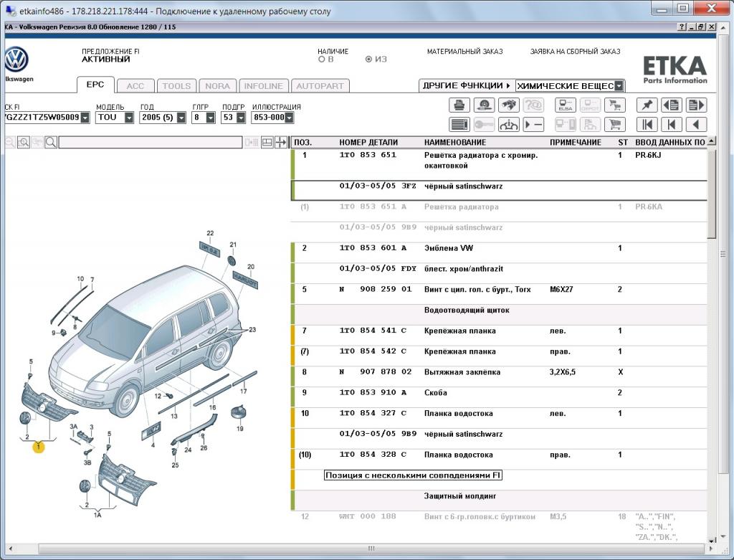Click the double shopping carts icon
Image resolution: width=734 pixels, height=560 pixels.
coord(614,105)
